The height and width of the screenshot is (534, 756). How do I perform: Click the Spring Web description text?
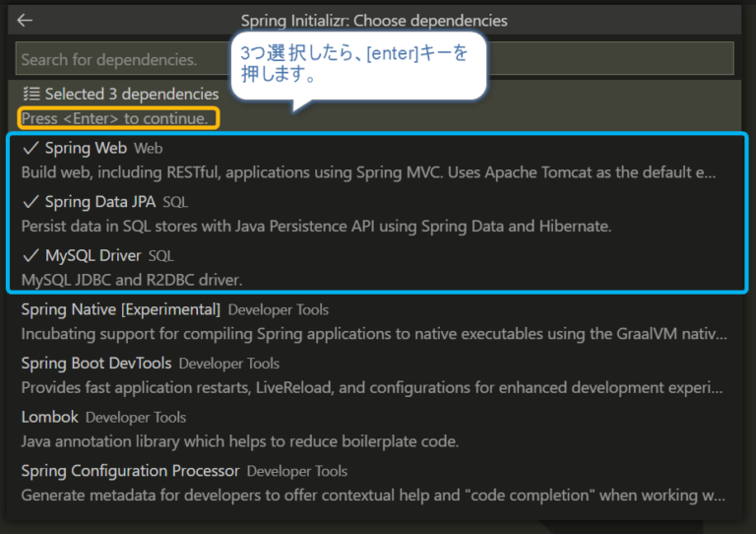point(368,171)
